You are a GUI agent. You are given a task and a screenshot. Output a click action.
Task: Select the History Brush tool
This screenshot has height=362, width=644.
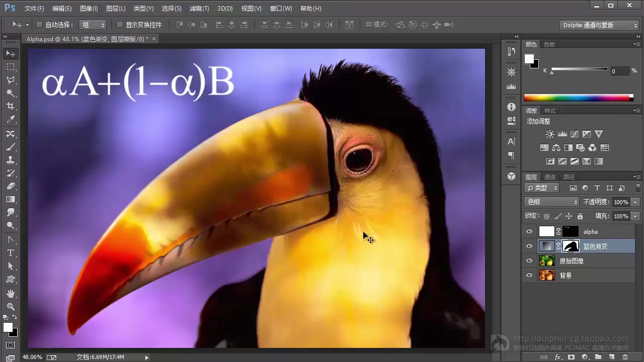pos(11,173)
